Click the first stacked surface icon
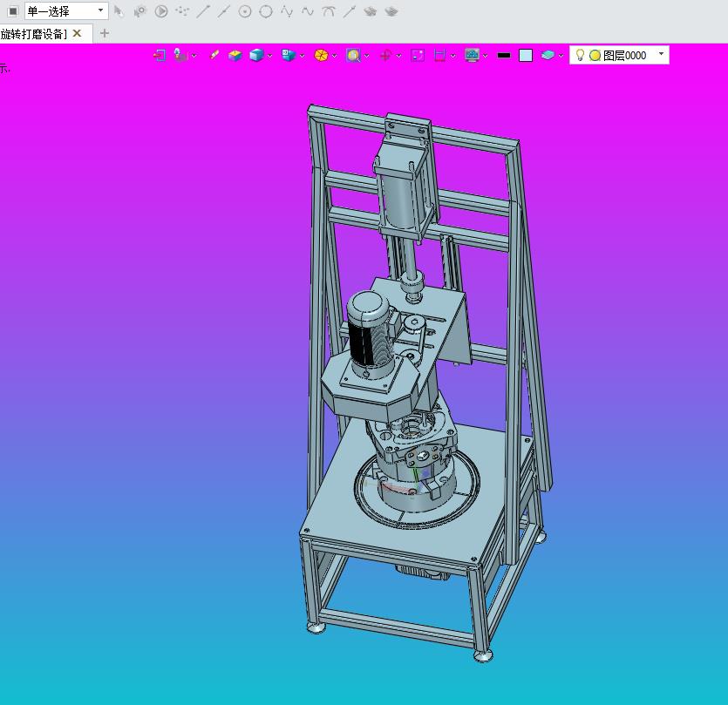The width and height of the screenshot is (728, 705). click(x=370, y=11)
